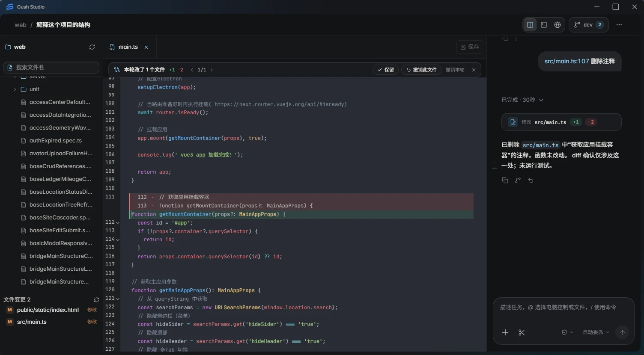
Task: Focus the task description input box
Action: click(x=563, y=307)
